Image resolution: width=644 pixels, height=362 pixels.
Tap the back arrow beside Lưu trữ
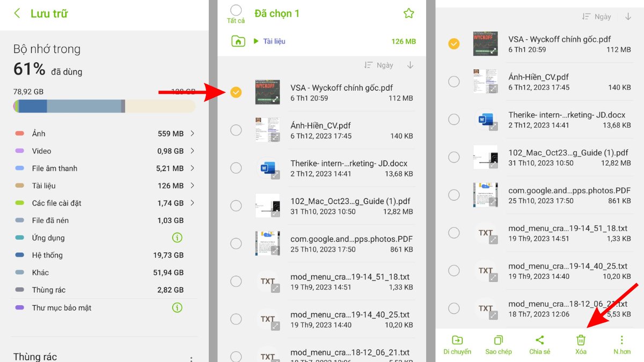click(x=17, y=13)
